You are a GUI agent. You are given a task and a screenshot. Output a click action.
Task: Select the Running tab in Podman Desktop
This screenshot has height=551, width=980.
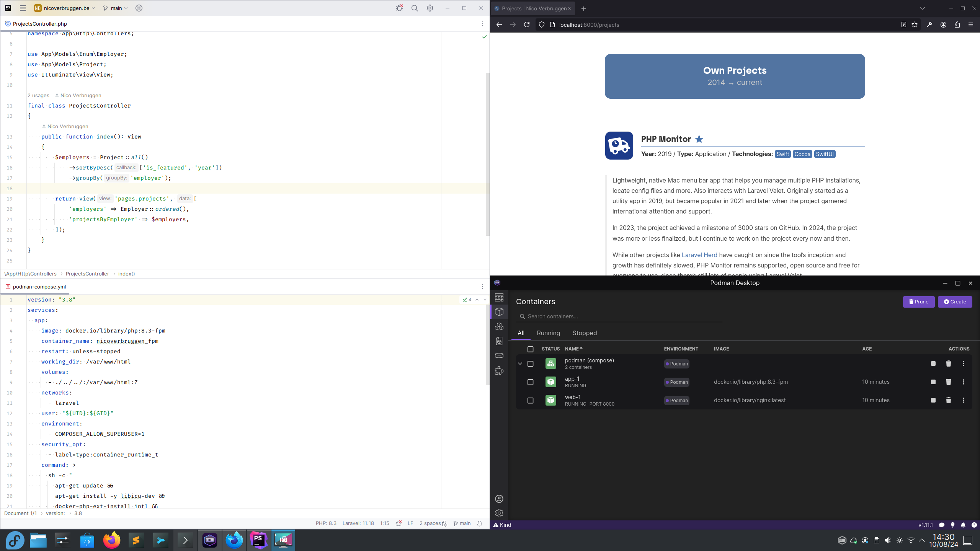[x=548, y=333]
